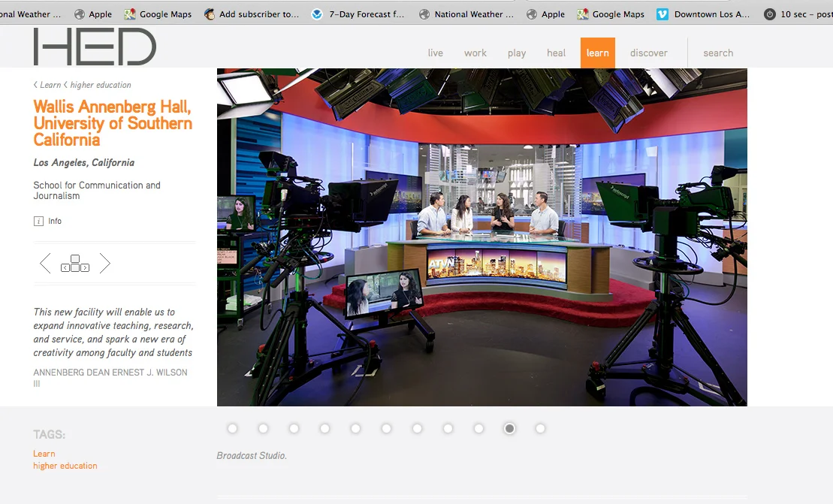Select the third slide dot
The height and width of the screenshot is (504, 833).
tap(294, 429)
